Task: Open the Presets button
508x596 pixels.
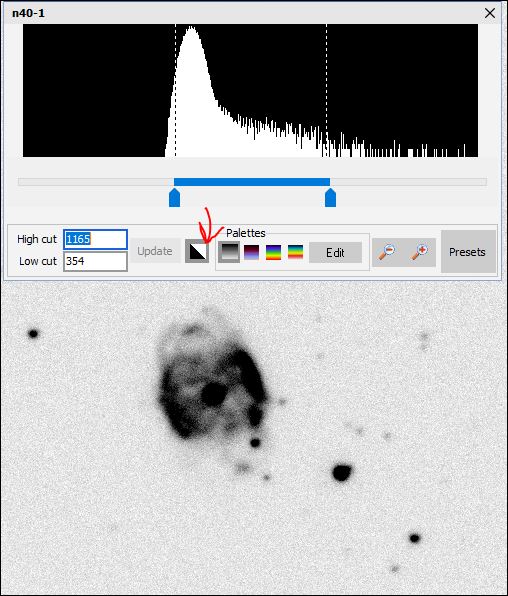Action: point(468,252)
